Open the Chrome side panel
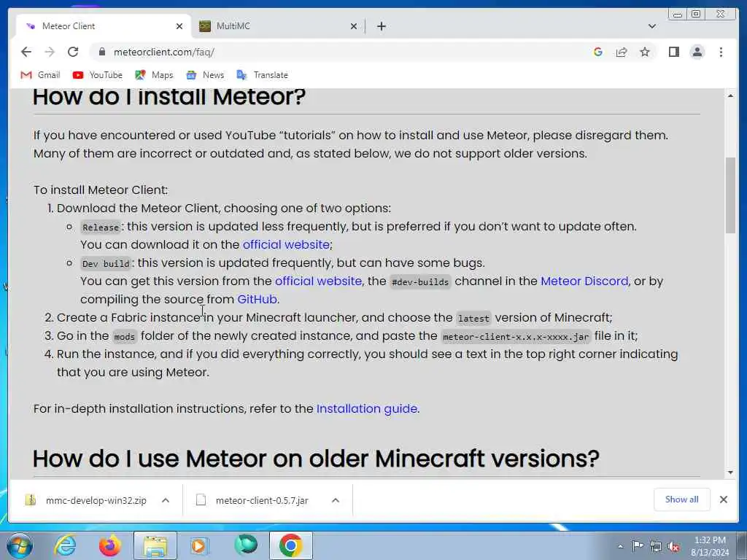 coord(673,52)
